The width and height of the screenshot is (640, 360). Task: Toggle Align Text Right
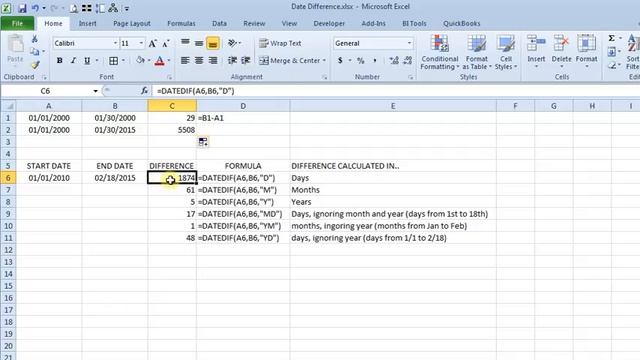click(x=213, y=60)
